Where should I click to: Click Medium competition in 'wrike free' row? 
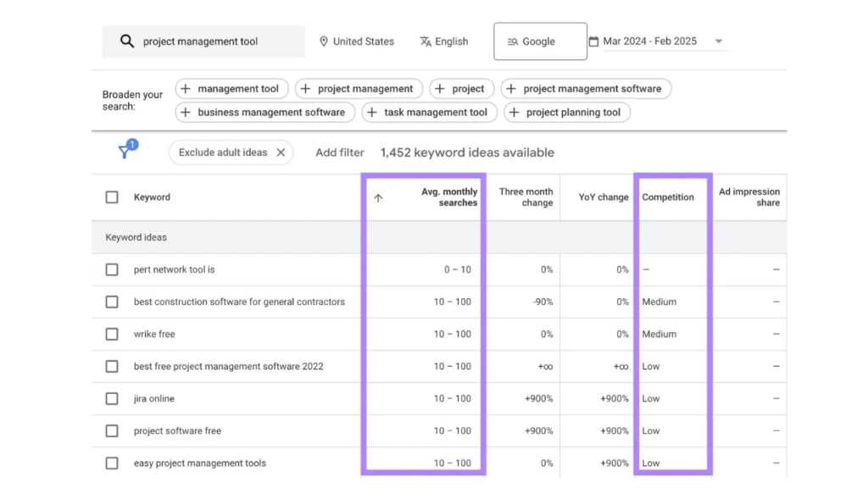[x=659, y=334]
